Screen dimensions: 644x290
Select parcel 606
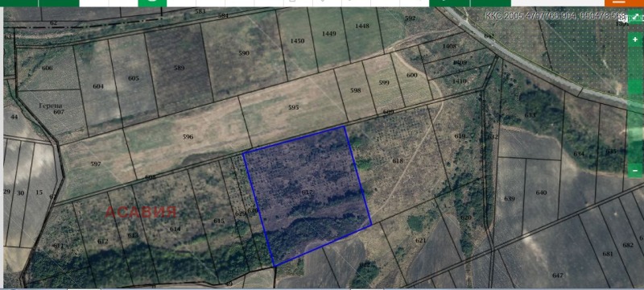point(47,68)
